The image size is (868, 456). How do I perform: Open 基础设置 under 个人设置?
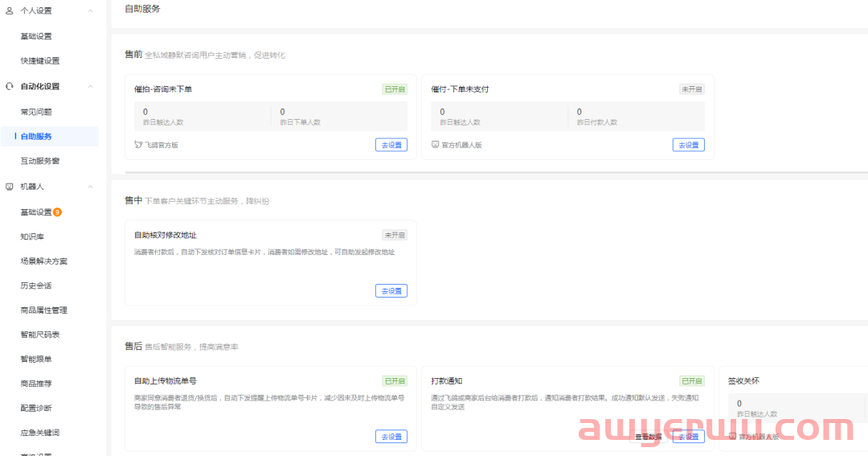(x=36, y=36)
